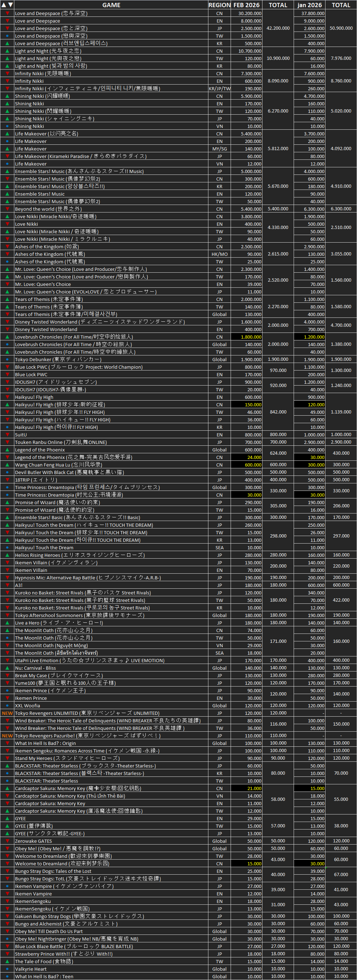Click red down arrow beside Strawberry Prince With!!
This screenshot has width=357, height=980.
pyautogui.click(x=7, y=954)
